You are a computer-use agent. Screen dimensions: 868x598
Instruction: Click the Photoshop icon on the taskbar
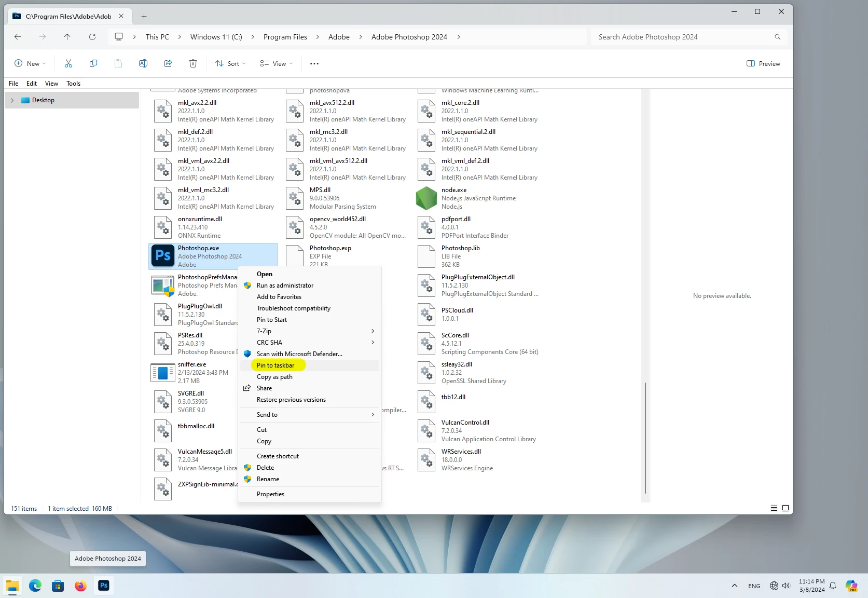[x=104, y=586]
